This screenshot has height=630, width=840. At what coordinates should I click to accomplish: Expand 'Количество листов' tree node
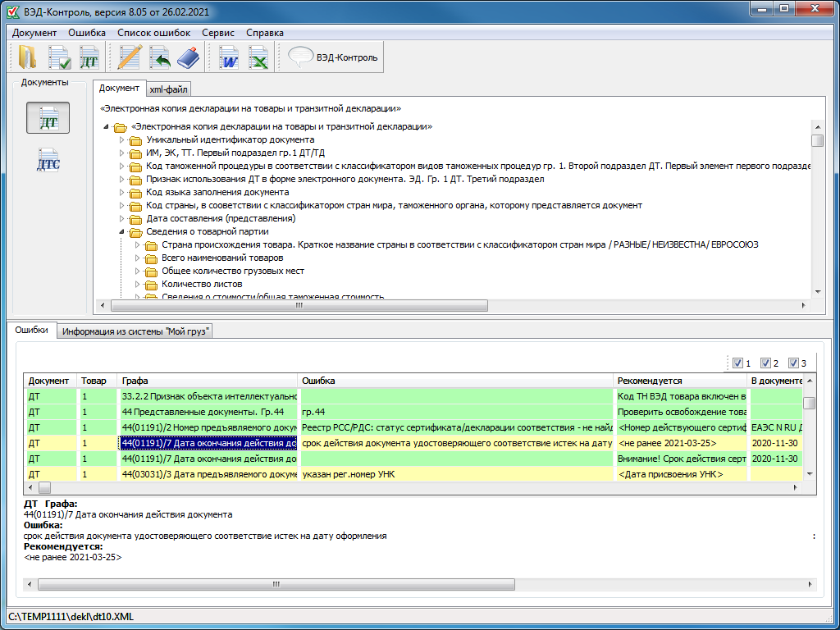coord(138,284)
